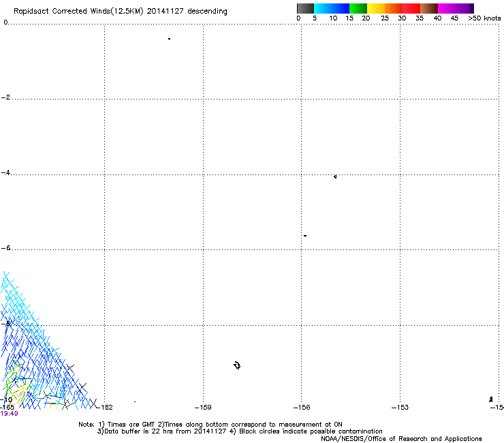Click the legend value label '10'
The image size is (504, 443).
(x=333, y=18)
